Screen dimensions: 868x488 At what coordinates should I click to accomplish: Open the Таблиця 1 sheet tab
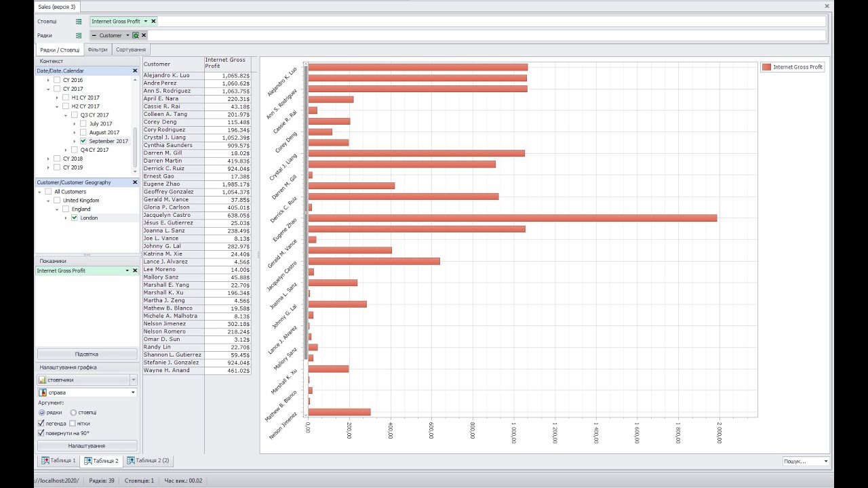pos(58,461)
